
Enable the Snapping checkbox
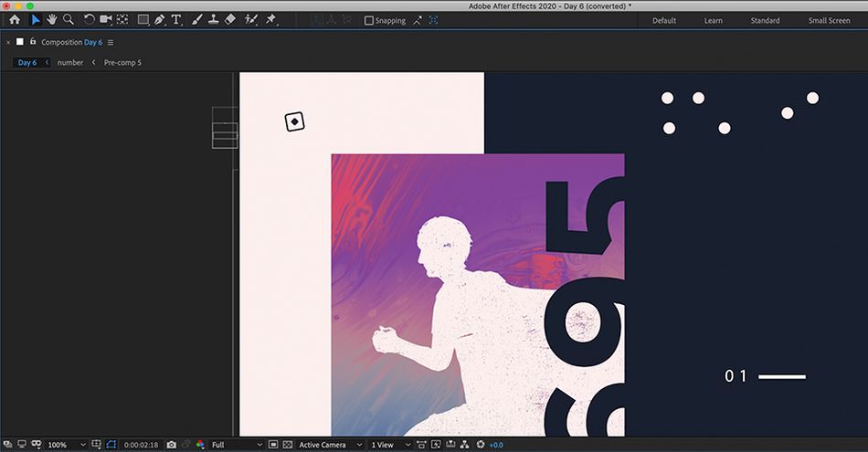point(369,20)
